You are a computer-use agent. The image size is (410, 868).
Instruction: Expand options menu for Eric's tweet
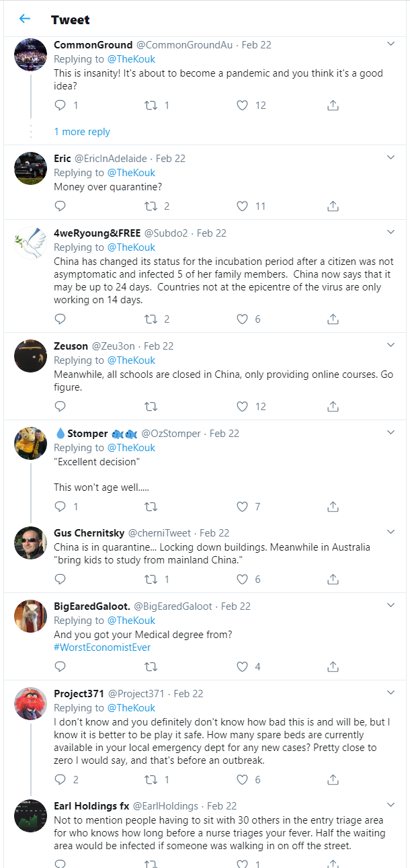click(x=391, y=157)
